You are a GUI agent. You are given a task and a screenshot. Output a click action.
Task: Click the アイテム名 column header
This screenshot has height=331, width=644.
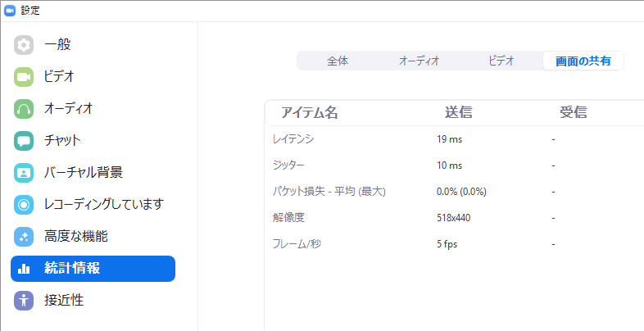(309, 113)
